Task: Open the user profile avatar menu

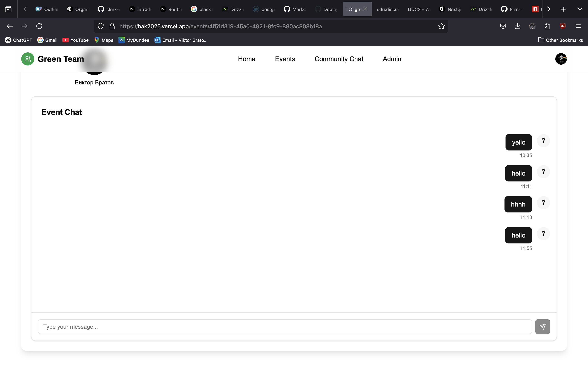Action: [561, 59]
